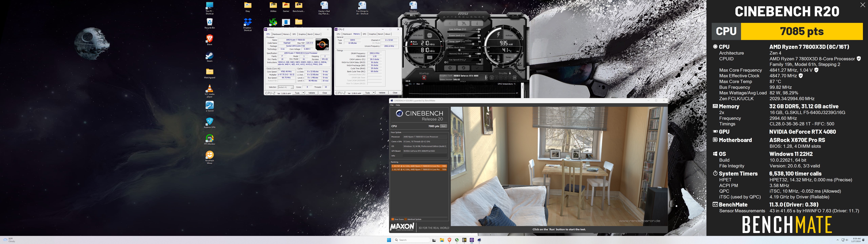
Task: Click Afterburner reset settings button
Action: pyautogui.click(x=464, y=68)
